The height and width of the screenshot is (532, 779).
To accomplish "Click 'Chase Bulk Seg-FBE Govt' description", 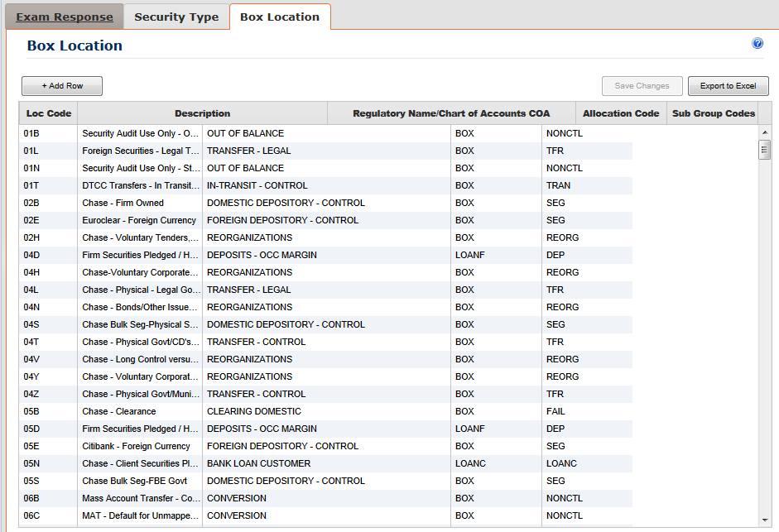I will (135, 482).
